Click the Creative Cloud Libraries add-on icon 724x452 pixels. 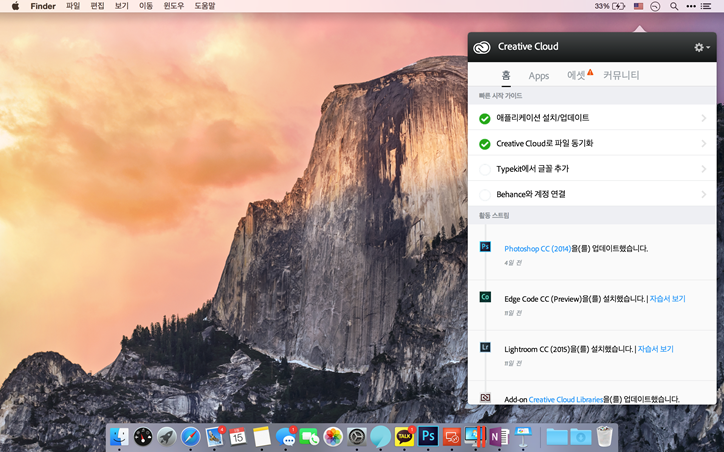(x=485, y=398)
